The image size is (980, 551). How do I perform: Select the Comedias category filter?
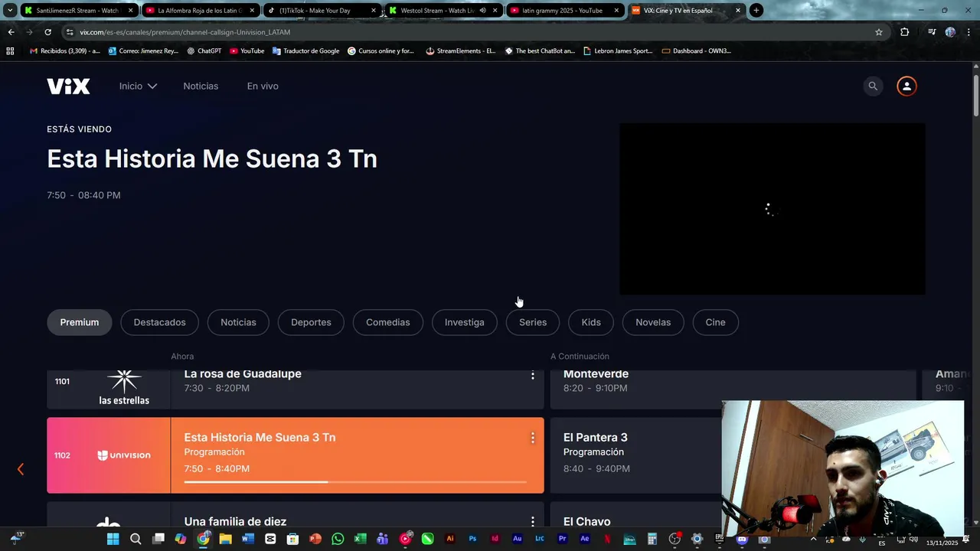click(x=388, y=322)
